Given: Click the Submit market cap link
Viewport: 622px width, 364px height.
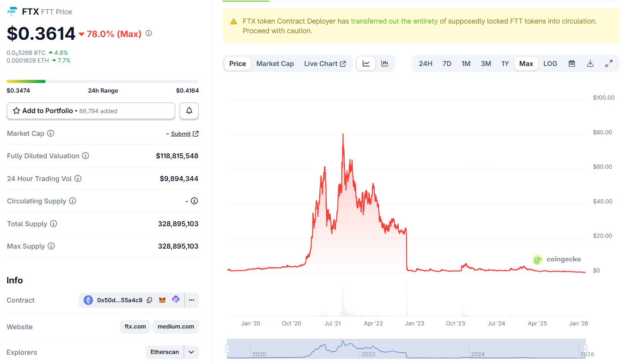Looking at the screenshot, I should click(x=181, y=134).
